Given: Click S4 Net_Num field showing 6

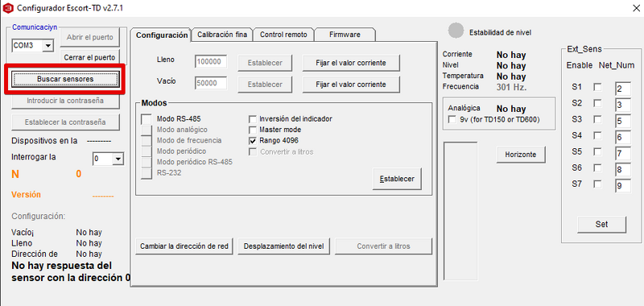Looking at the screenshot, I should [x=622, y=137].
